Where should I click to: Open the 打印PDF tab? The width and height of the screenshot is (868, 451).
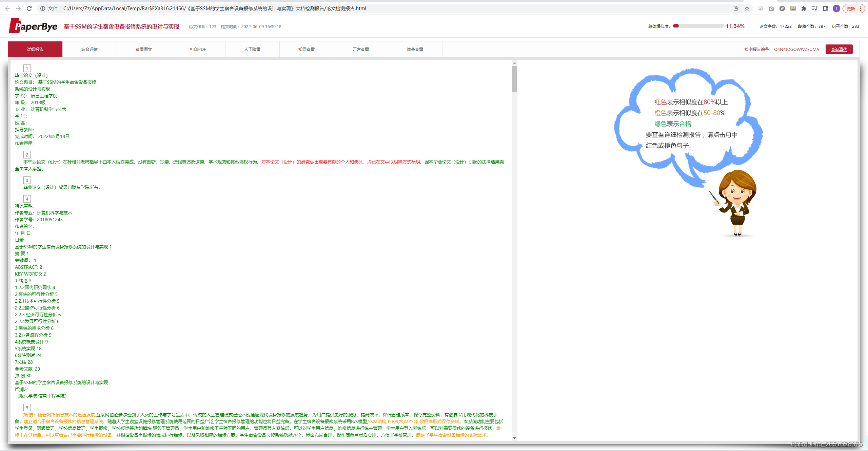tap(198, 49)
